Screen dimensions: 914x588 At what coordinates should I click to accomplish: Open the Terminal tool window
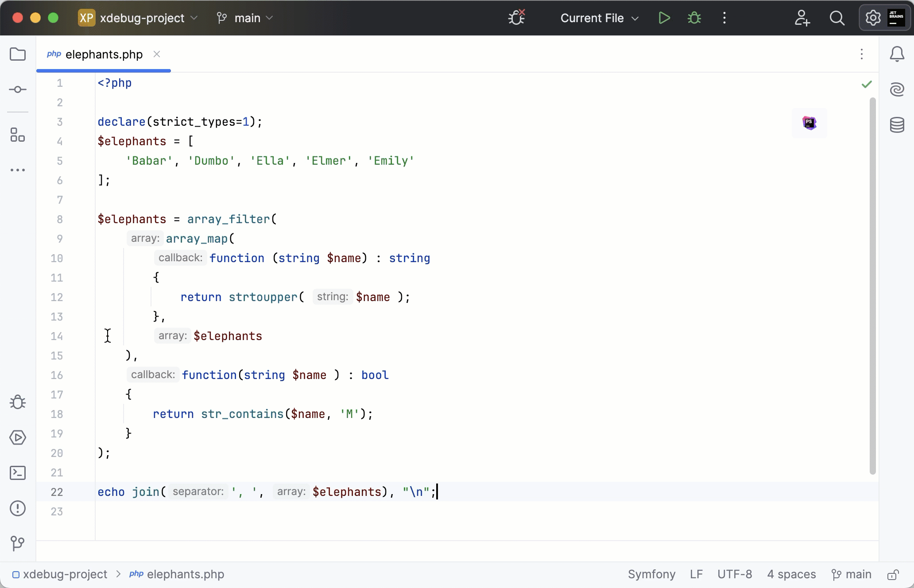(18, 472)
